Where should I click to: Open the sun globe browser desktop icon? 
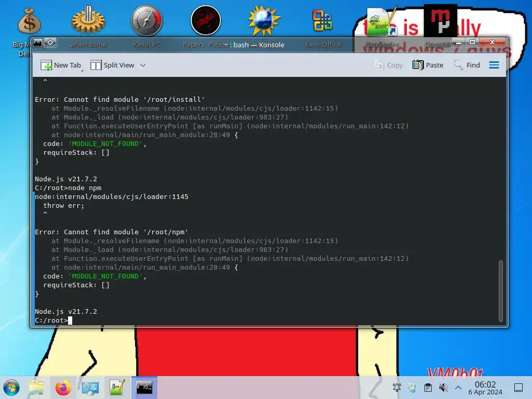coord(263,20)
